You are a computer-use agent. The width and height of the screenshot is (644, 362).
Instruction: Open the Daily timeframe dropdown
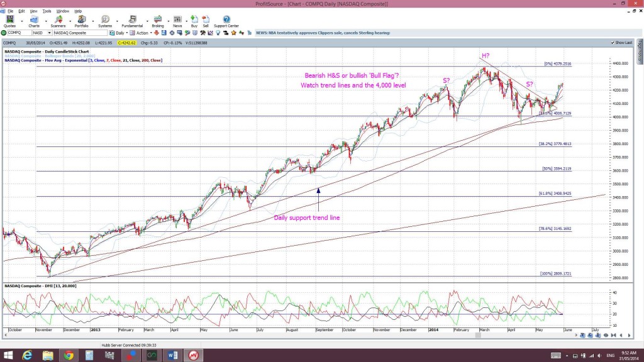126,33
